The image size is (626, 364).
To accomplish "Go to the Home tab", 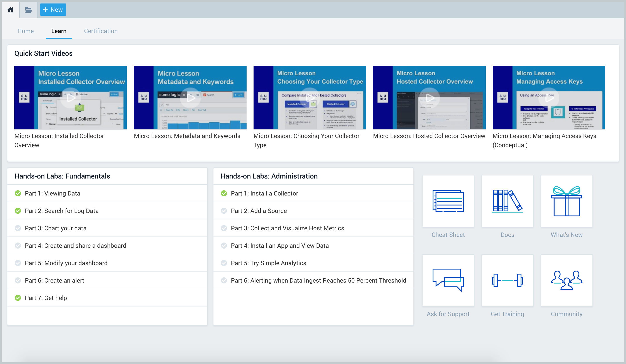I will pos(25,31).
